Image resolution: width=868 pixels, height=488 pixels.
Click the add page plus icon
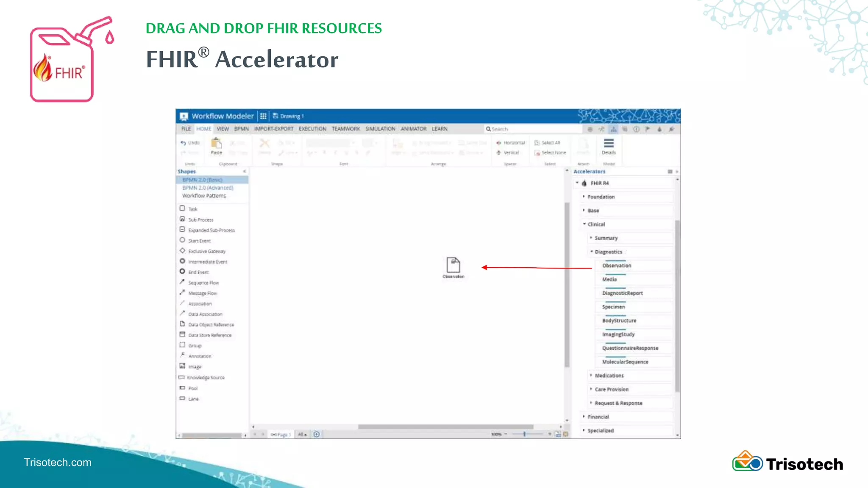coord(317,434)
